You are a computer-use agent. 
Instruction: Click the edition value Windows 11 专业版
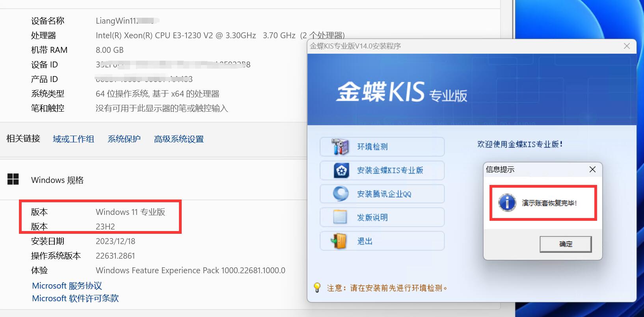(x=130, y=212)
